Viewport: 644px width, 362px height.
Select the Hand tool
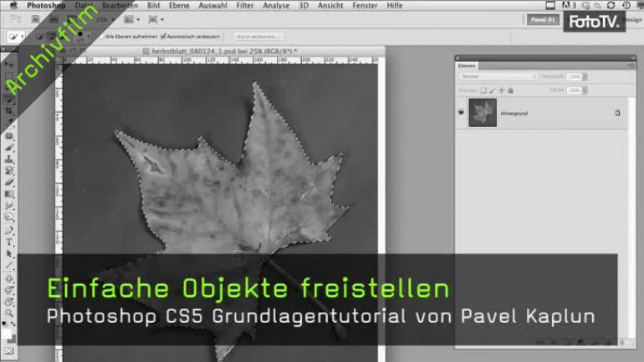point(9,302)
